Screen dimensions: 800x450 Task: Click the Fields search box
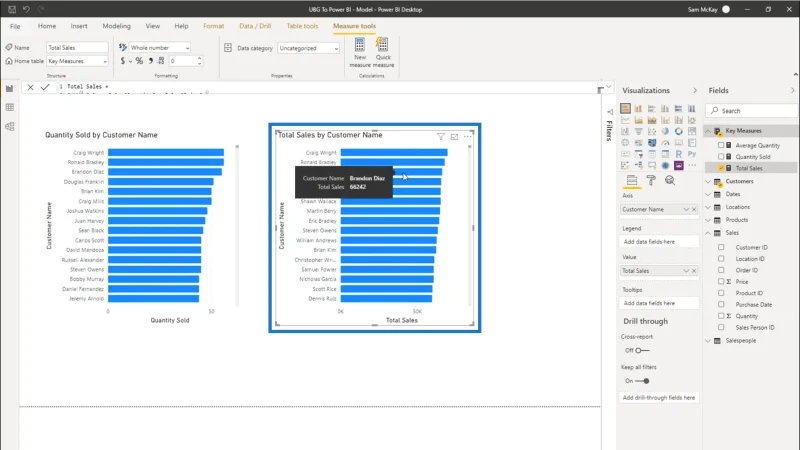coord(752,110)
